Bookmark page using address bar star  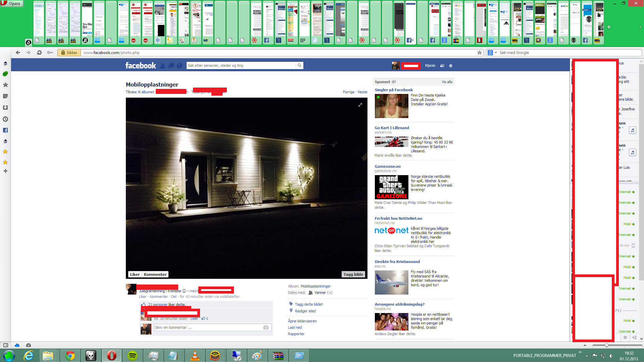point(480,53)
